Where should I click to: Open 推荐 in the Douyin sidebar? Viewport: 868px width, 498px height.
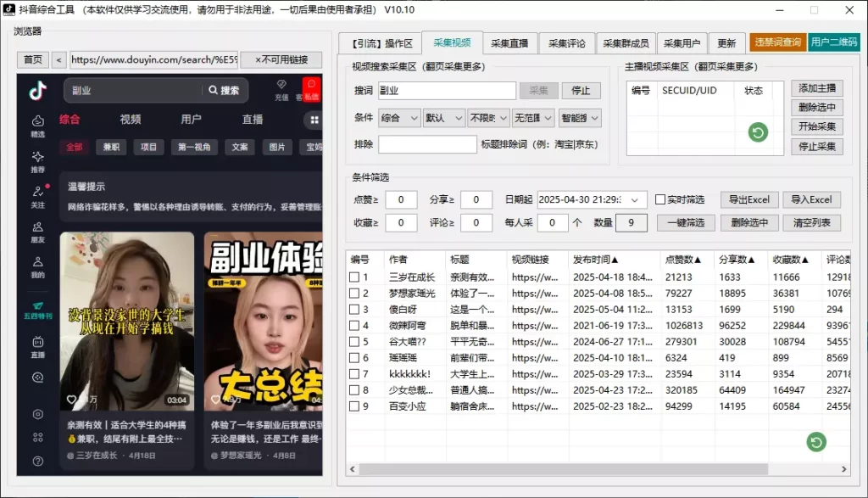[x=37, y=161]
